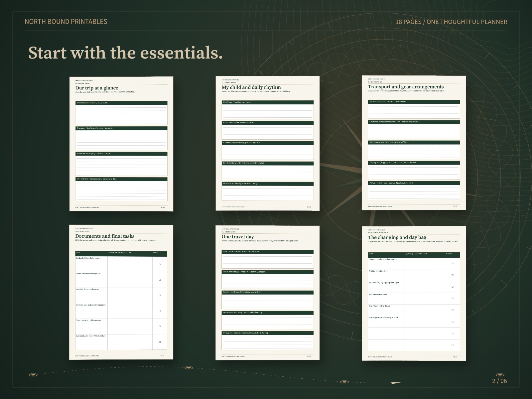The height and width of the screenshot is (399, 532).
Task: Click 'Who carries which bag / who handles bookings' bar
Action: pos(268,313)
